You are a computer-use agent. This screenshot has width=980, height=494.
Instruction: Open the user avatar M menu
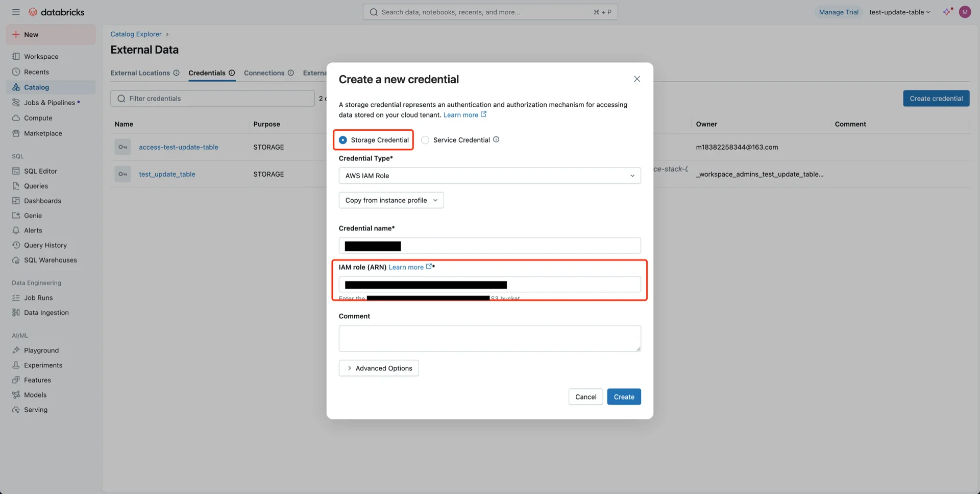[965, 12]
